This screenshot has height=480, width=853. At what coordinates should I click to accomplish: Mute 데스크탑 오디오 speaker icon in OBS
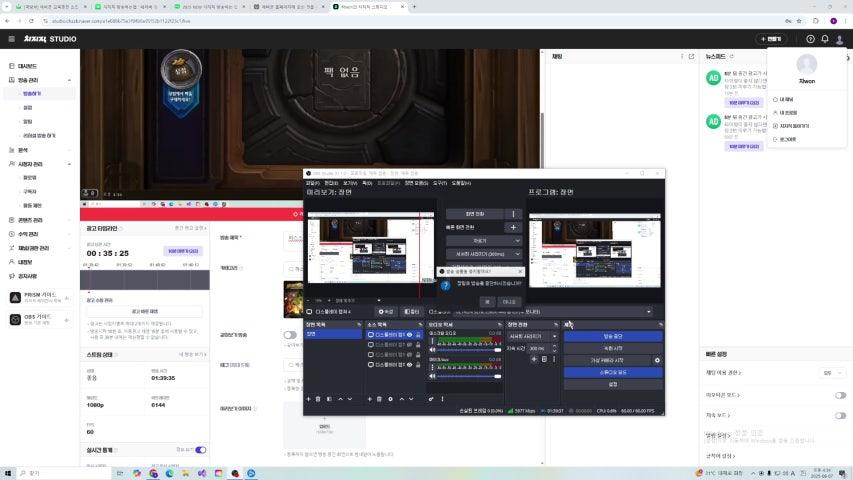point(433,350)
